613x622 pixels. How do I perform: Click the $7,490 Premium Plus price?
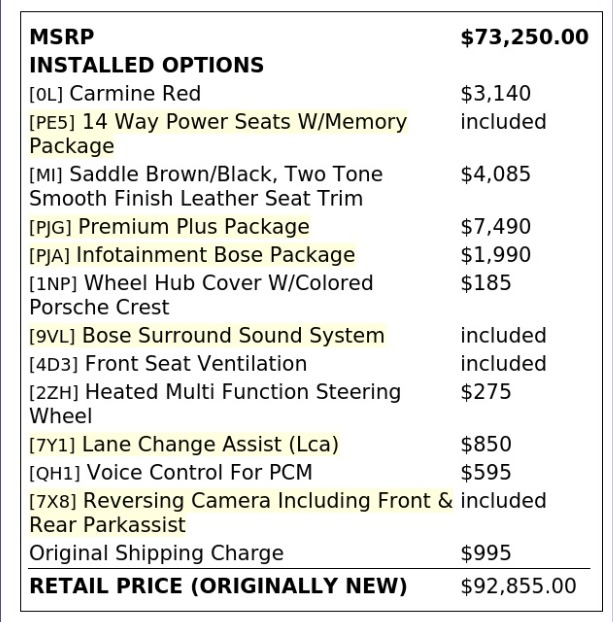[496, 227]
